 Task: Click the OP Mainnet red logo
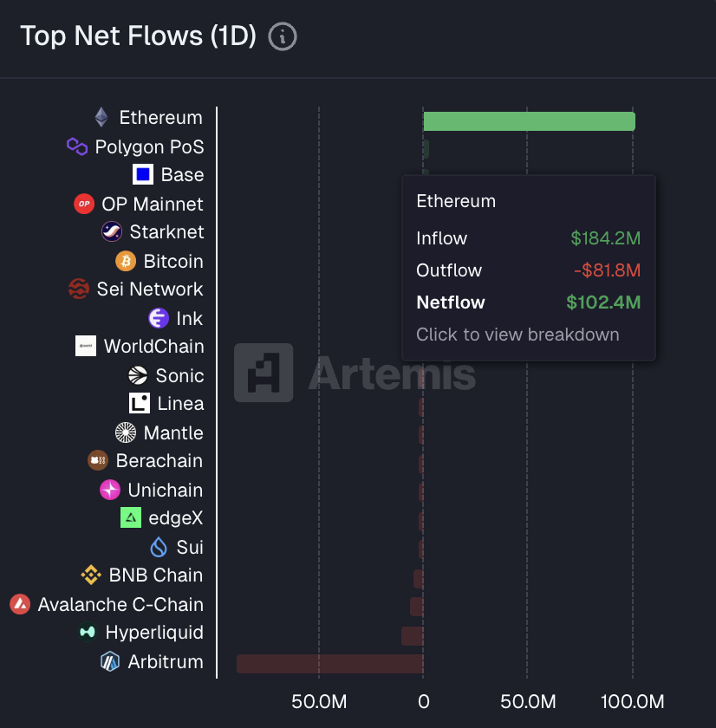pyautogui.click(x=84, y=205)
